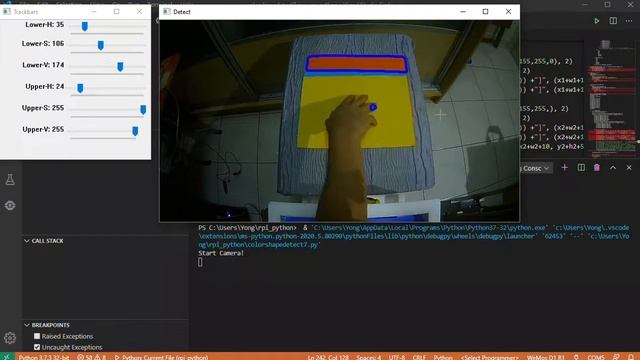
Task: Minimize the Detect window
Action: (463, 11)
